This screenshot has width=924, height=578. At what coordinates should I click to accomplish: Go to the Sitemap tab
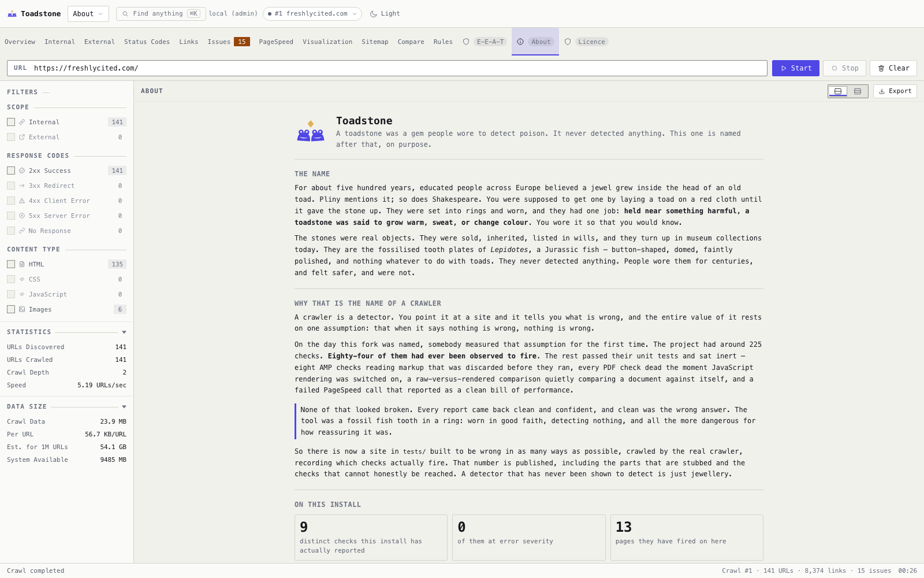tap(375, 42)
